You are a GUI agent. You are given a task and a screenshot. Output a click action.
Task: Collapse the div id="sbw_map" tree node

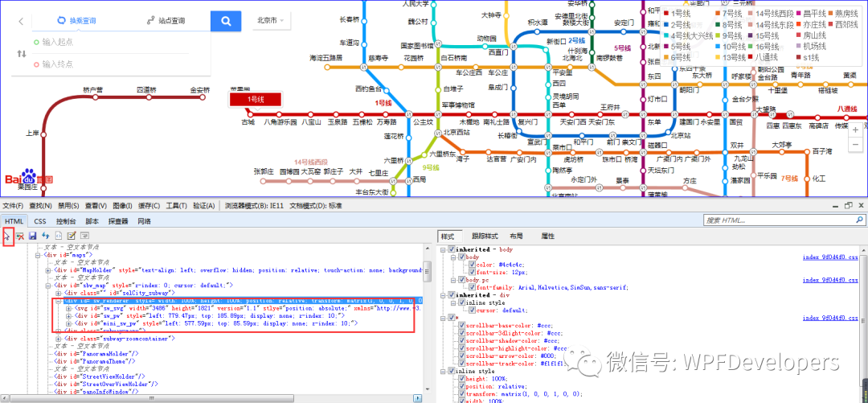tap(49, 285)
